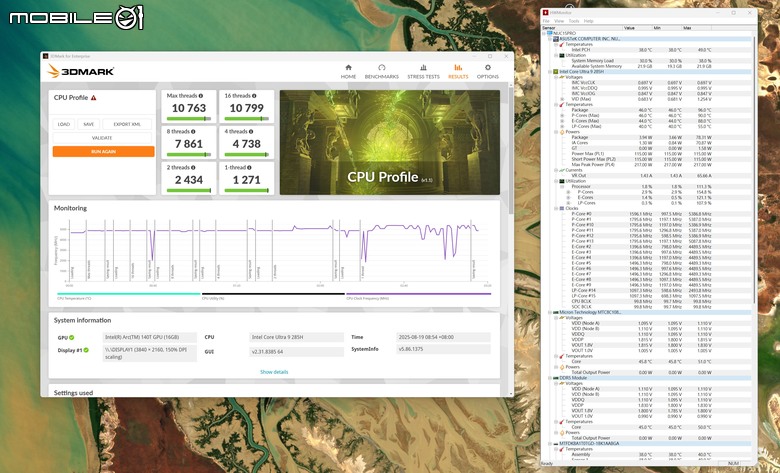This screenshot has height=473, width=780.
Task: Click the orange RUN AGAIN button
Action: [x=103, y=151]
